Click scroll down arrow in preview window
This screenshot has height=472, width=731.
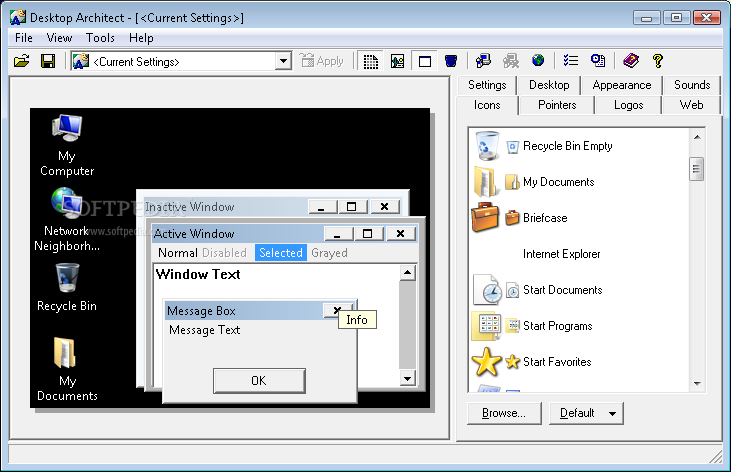coord(407,378)
